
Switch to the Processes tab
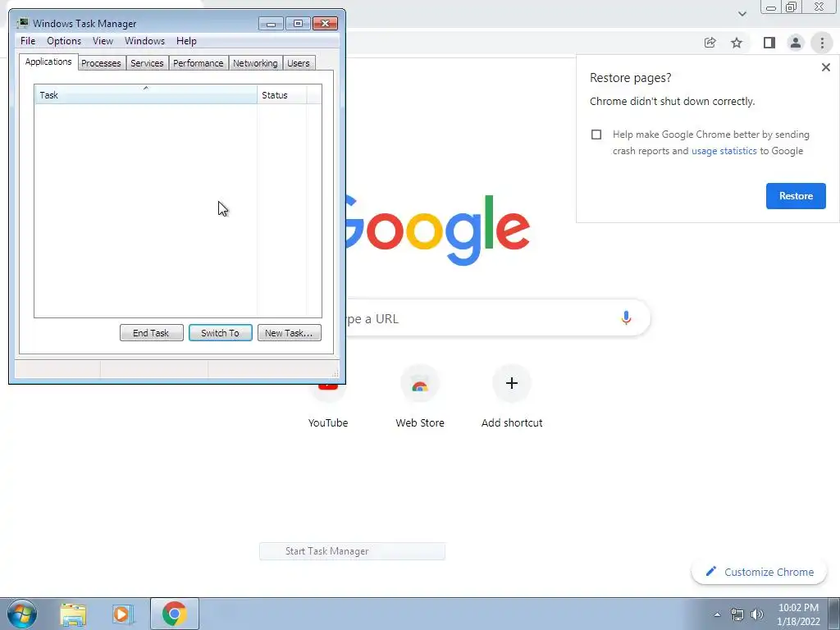[x=101, y=63]
